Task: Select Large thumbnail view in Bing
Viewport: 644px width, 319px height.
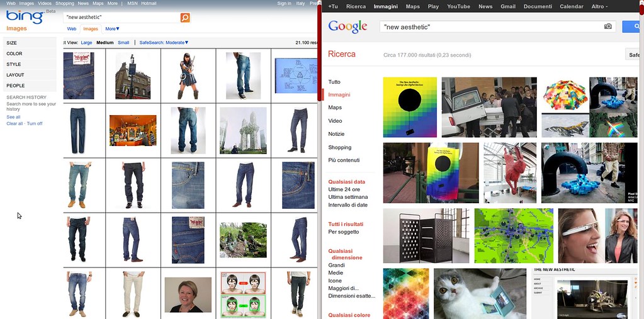Action: (86, 43)
